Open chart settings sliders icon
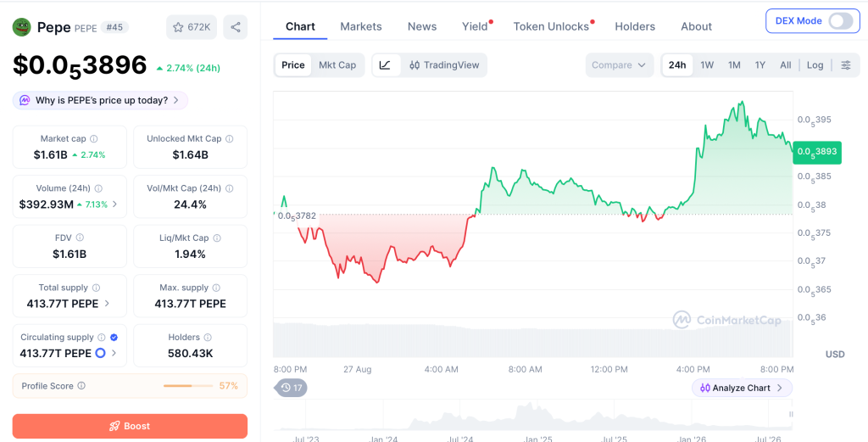868x442 pixels. click(846, 64)
